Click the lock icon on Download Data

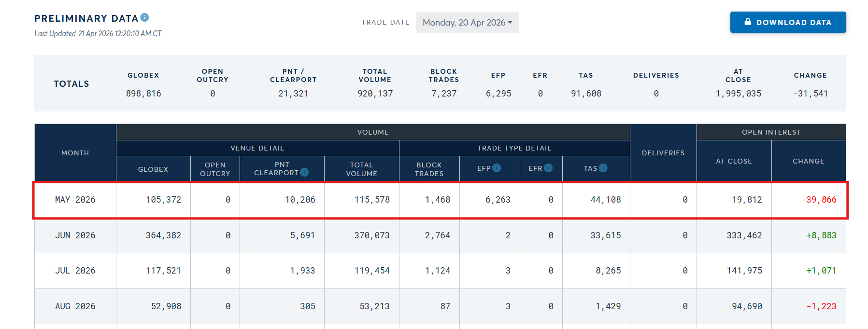748,22
